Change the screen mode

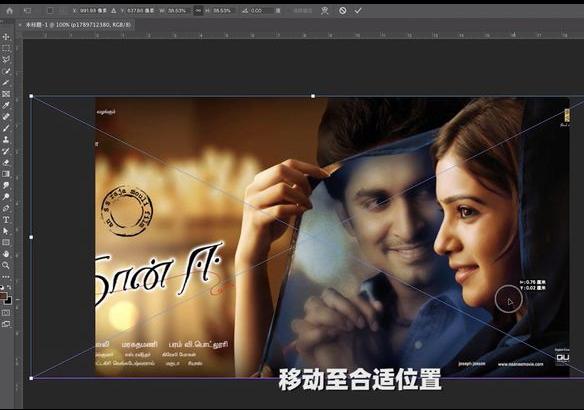click(6, 324)
